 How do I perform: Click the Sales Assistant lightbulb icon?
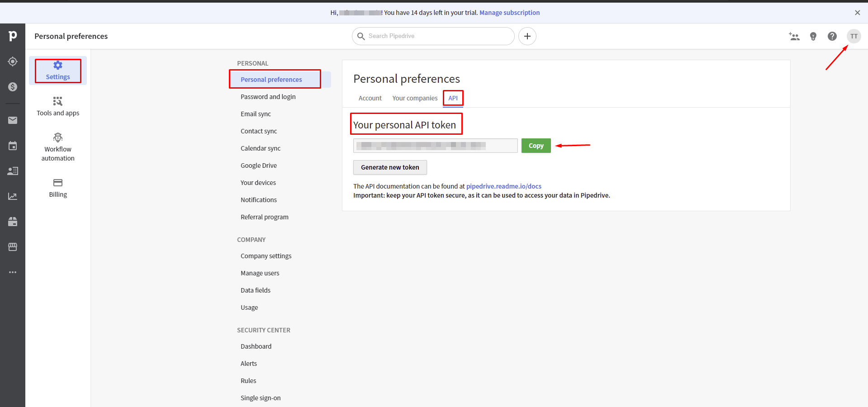point(813,36)
